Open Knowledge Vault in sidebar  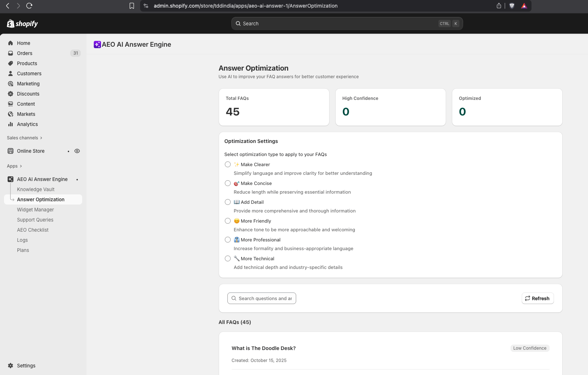(35, 189)
